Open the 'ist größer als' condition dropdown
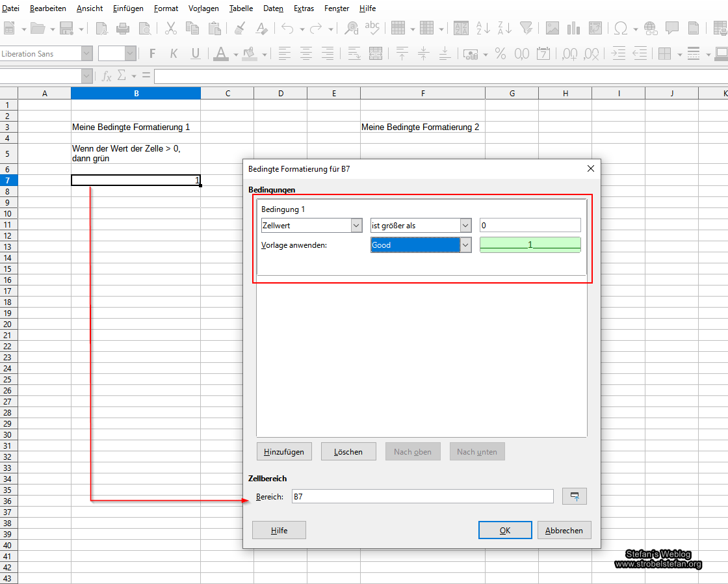The image size is (728, 584). 465,225
